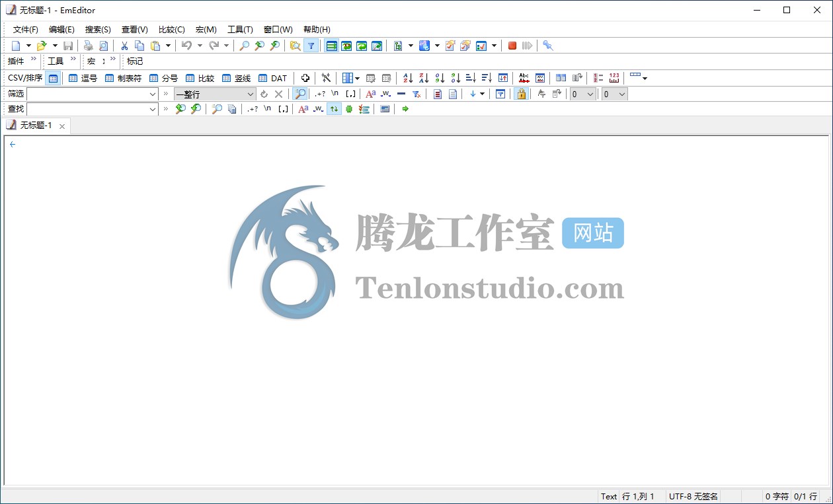This screenshot has width=833, height=504.
Task: Click the green arrow icon on Find bar
Action: point(405,109)
